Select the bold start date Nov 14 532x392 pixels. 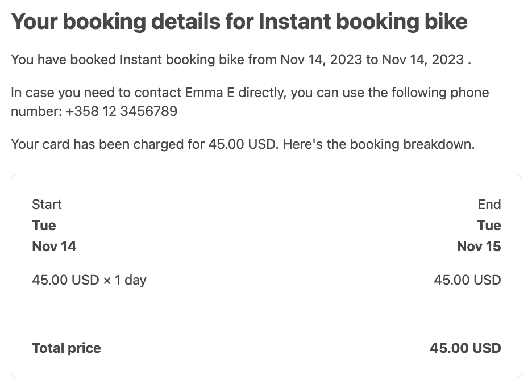[x=54, y=247]
